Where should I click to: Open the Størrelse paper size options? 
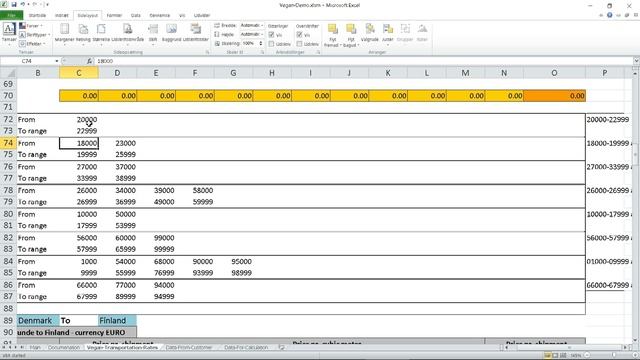(x=101, y=33)
